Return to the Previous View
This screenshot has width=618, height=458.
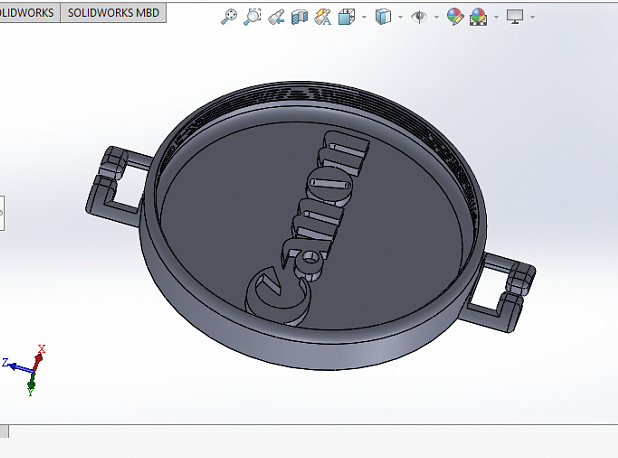click(275, 17)
